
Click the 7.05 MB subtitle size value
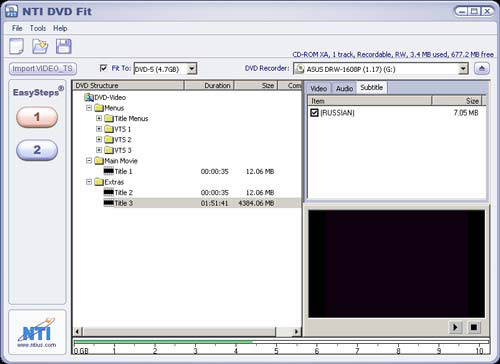click(466, 113)
